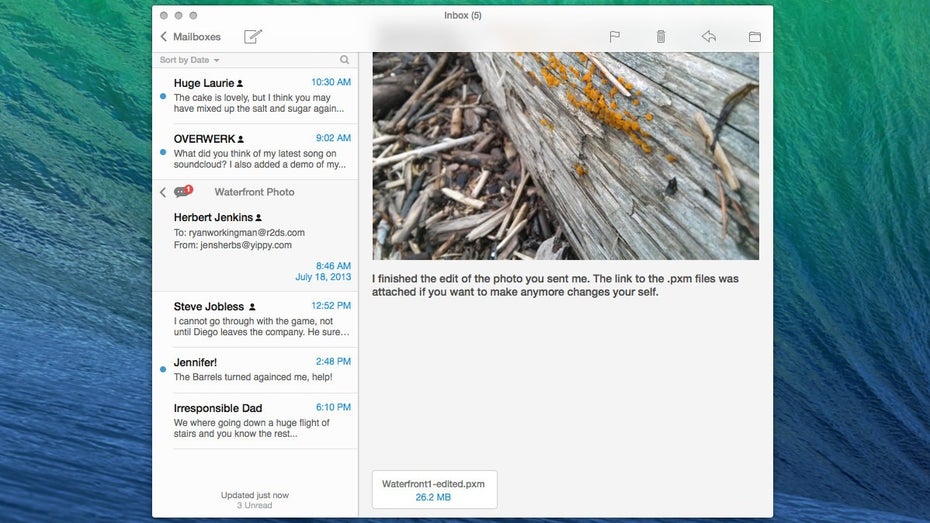Flag the current message

[615, 37]
